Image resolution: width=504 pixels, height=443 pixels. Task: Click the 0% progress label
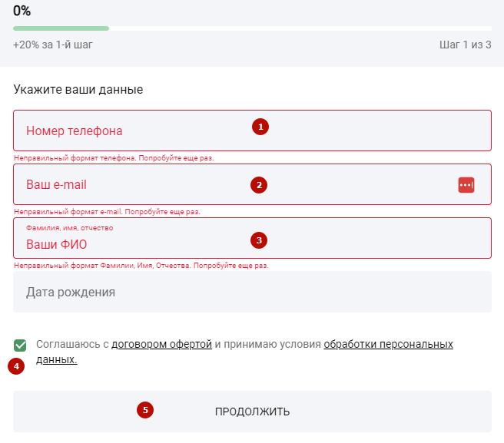(x=22, y=11)
